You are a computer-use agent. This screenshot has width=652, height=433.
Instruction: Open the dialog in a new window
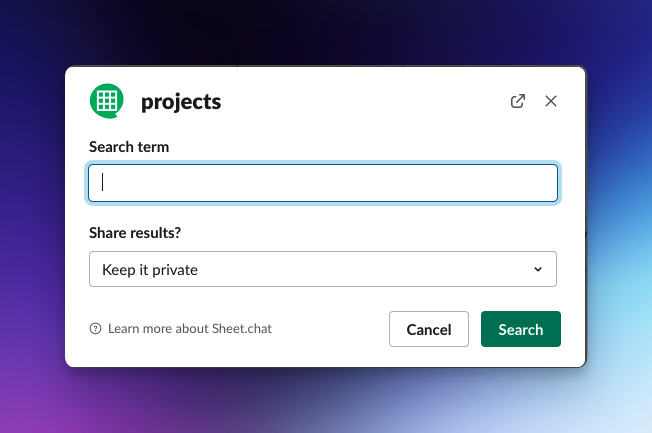pos(518,101)
